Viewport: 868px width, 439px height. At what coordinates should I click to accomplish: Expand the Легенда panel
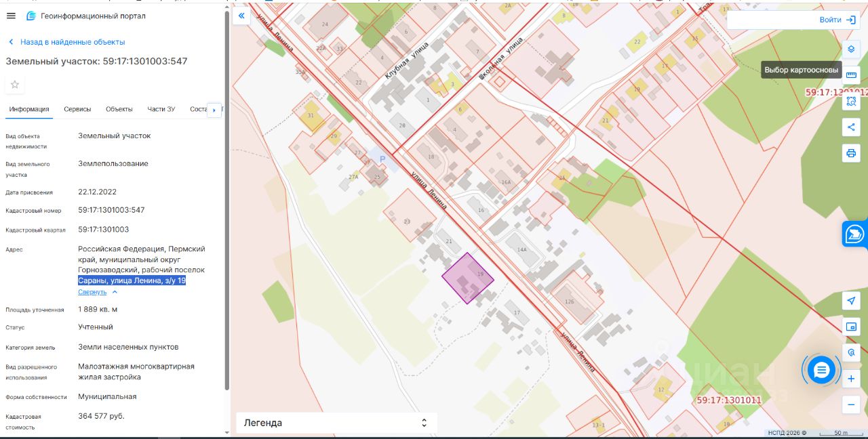coord(336,423)
